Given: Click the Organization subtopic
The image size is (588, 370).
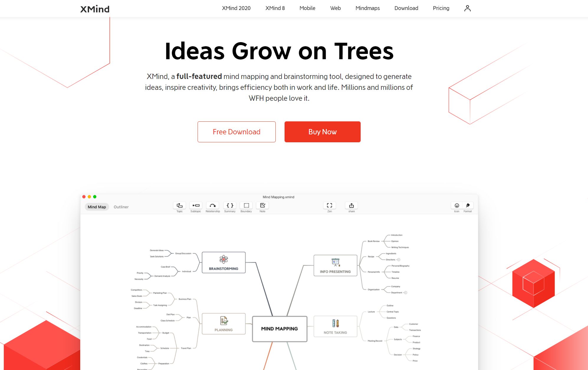Looking at the screenshot, I should 374,290.
